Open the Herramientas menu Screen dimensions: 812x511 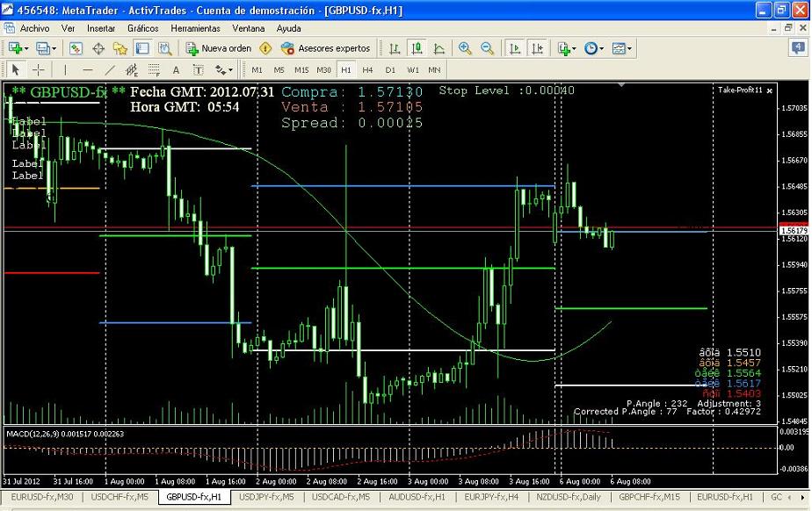[x=195, y=28]
